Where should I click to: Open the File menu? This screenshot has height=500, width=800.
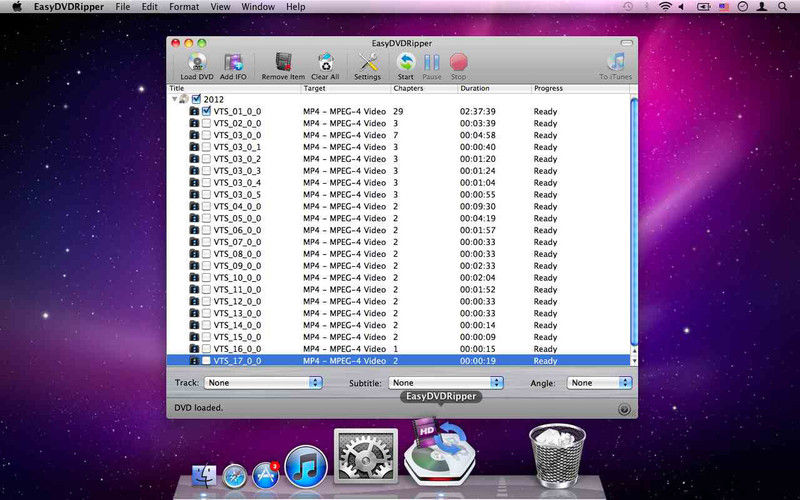(x=122, y=7)
